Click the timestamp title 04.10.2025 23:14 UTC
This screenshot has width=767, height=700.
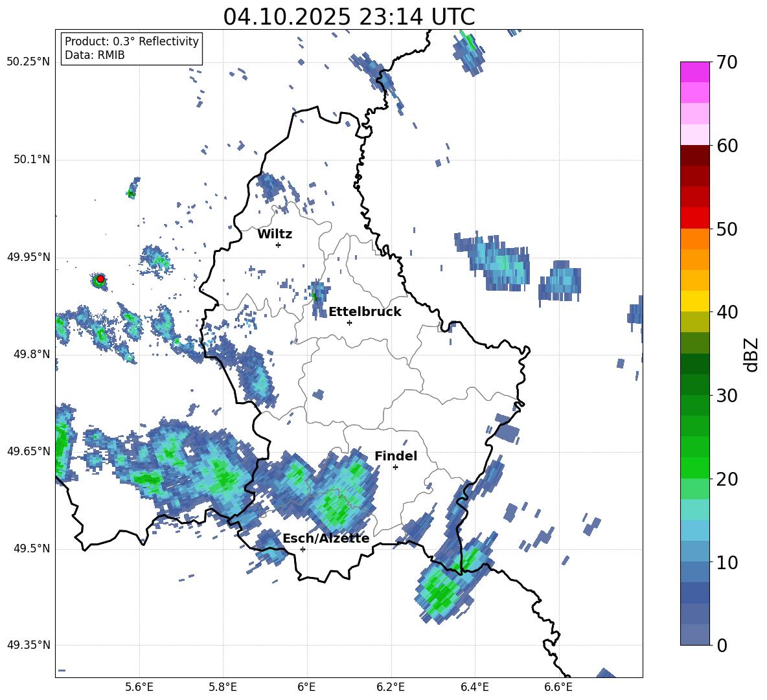point(349,16)
